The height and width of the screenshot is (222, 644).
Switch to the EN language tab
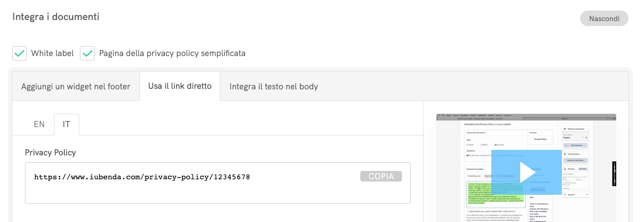(x=39, y=124)
